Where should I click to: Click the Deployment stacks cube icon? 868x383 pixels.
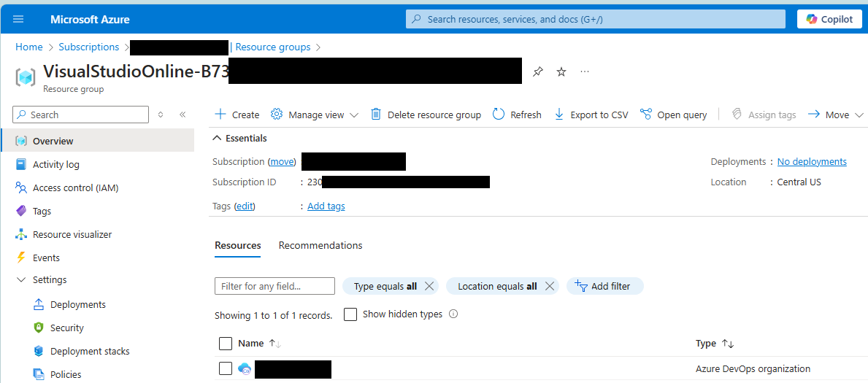coord(39,351)
